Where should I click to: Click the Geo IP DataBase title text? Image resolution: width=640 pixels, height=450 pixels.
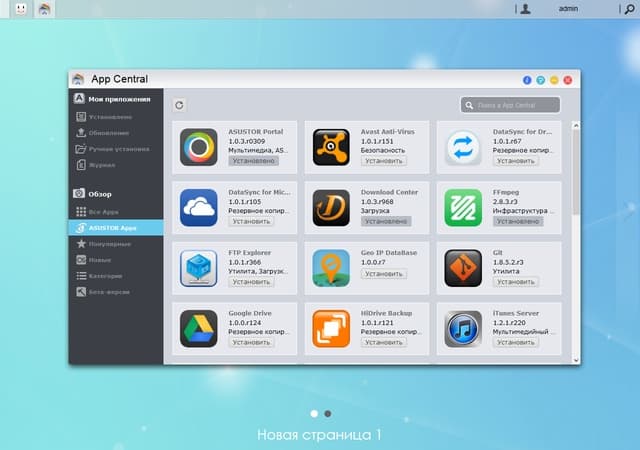point(389,253)
